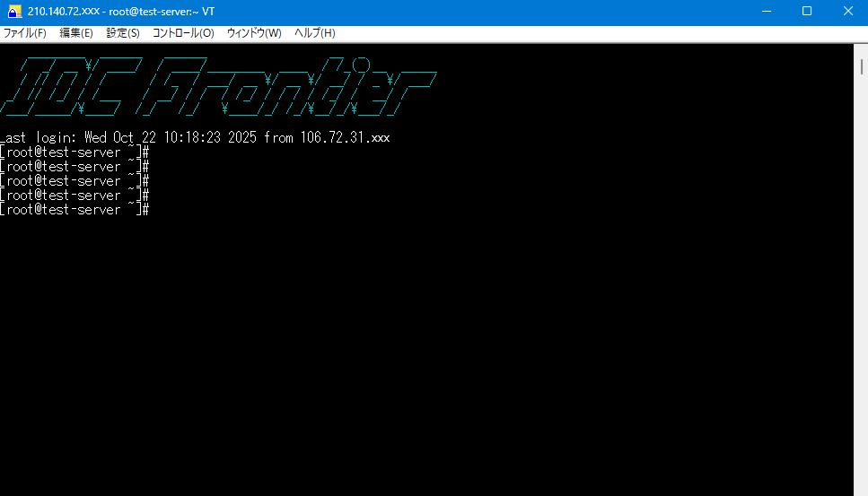Image resolution: width=868 pixels, height=496 pixels.
Task: Minimize the Tera Term window
Action: [766, 11]
